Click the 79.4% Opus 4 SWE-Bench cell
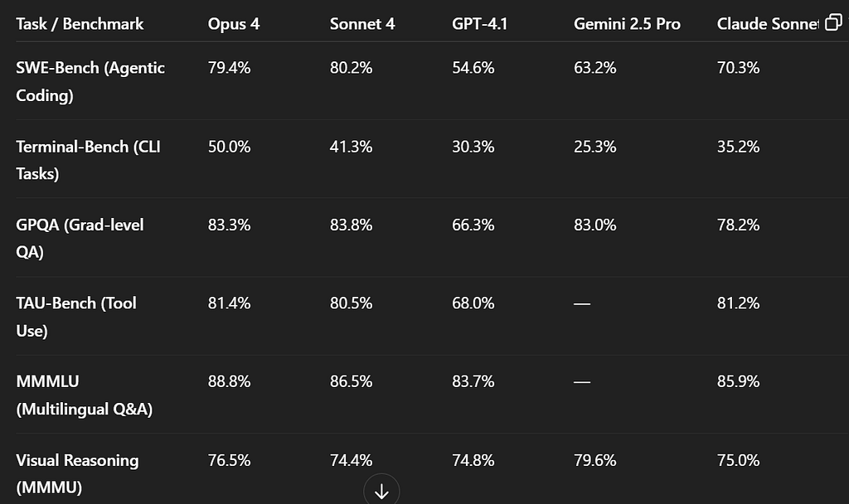 tap(229, 68)
